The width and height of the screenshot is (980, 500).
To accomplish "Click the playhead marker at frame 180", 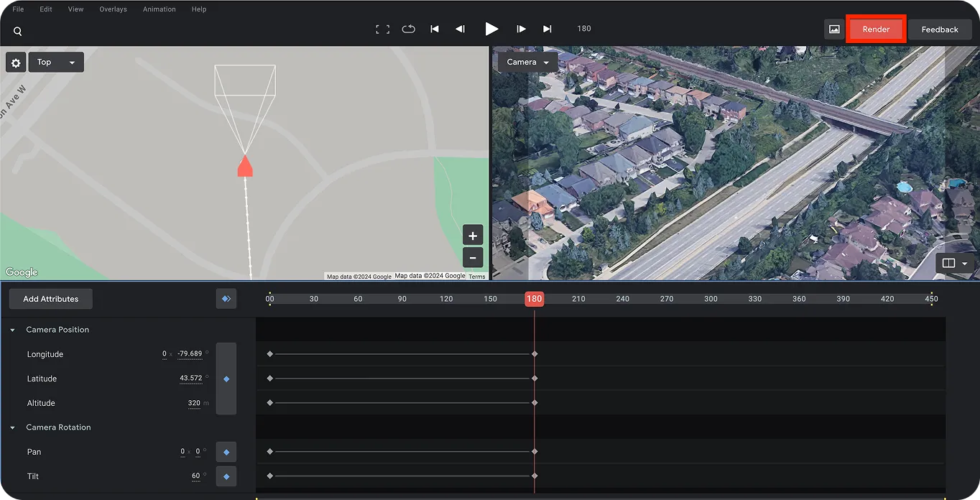I will 534,299.
